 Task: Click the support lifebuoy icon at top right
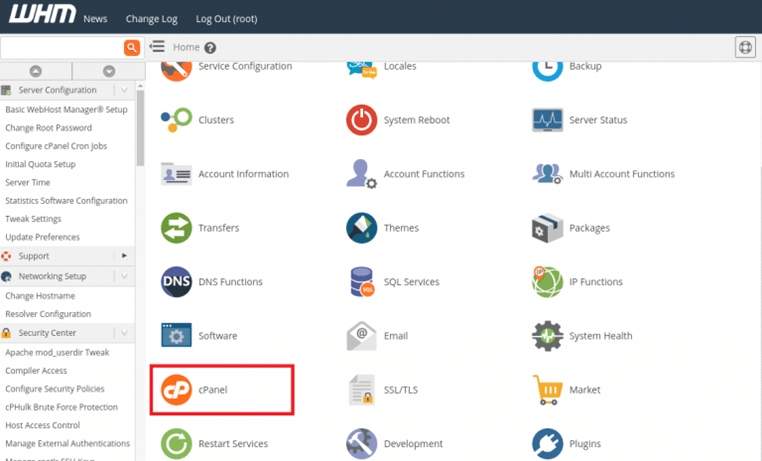[745, 47]
